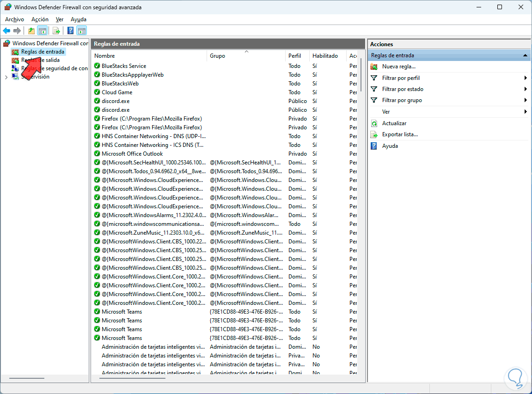Collapse the Reglas de entrada actions section
532x394 pixels.
pos(525,55)
